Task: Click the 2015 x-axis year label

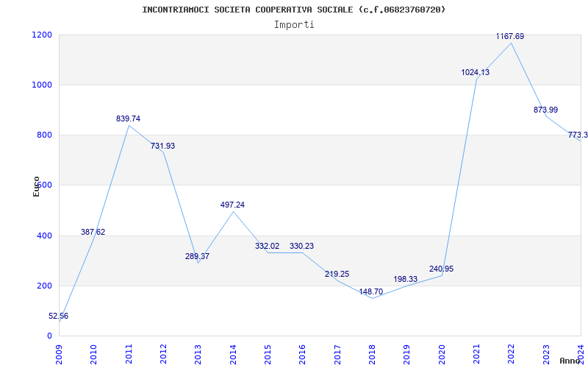Action: 268,355
